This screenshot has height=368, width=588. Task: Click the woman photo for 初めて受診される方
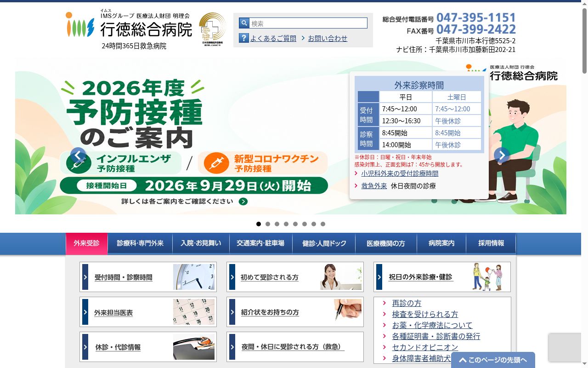point(341,277)
